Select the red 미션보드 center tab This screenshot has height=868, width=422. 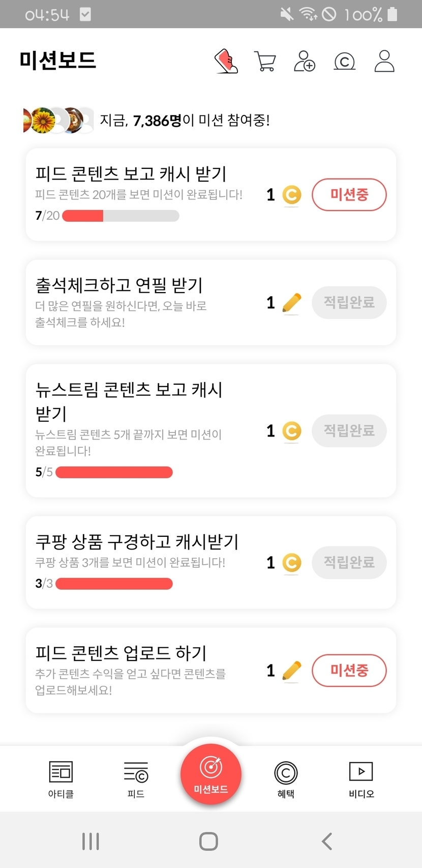pos(211,774)
